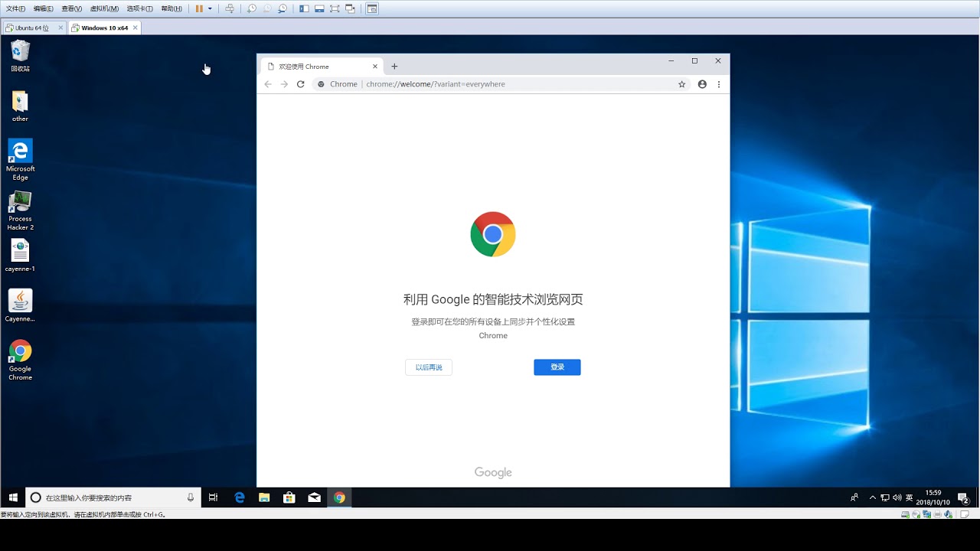Pause the virtual machine with the pause icon
This screenshot has width=980, height=551.
click(x=199, y=8)
